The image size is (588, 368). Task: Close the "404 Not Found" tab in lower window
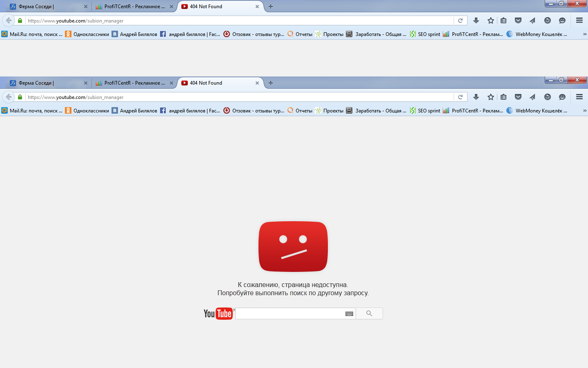(257, 83)
